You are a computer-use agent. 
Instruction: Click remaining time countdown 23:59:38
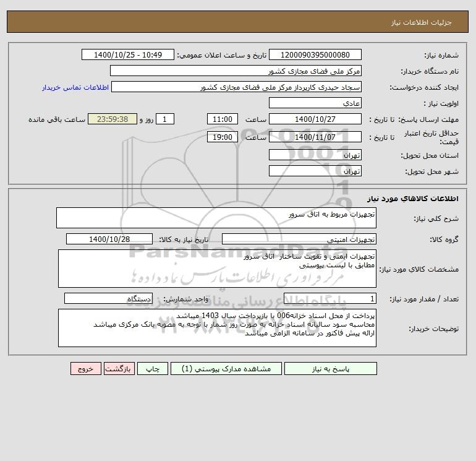[113, 119]
